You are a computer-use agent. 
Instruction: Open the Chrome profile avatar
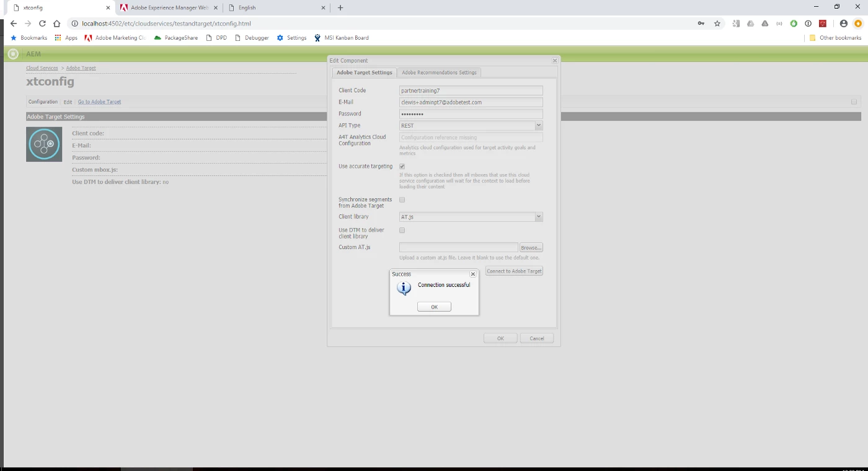coord(843,24)
